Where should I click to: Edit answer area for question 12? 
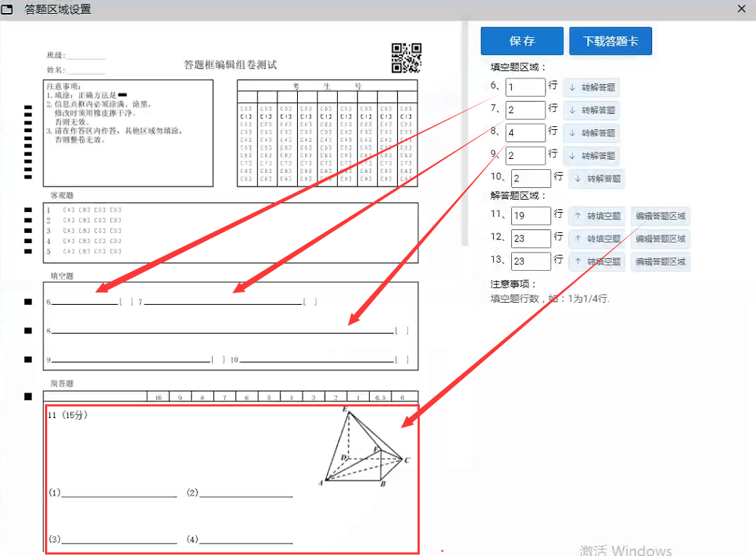[660, 239]
